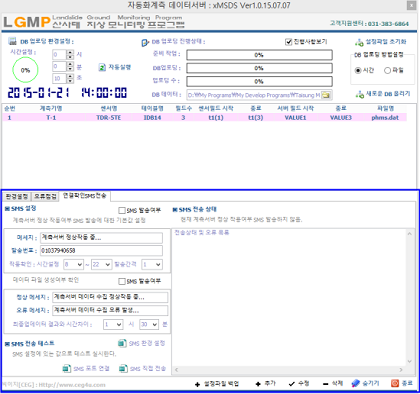Open the start hour dropdown showing 8
The height and width of the screenshot is (394, 420).
[x=74, y=265]
